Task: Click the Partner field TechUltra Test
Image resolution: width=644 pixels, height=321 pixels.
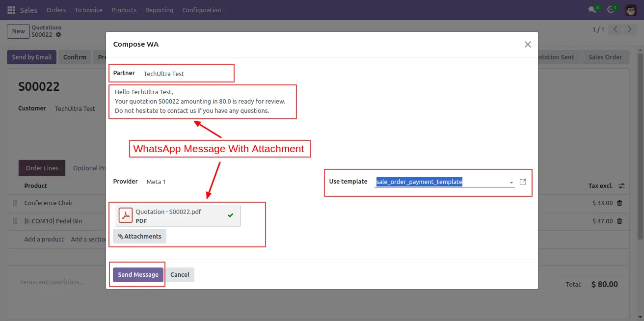Action: click(x=164, y=74)
